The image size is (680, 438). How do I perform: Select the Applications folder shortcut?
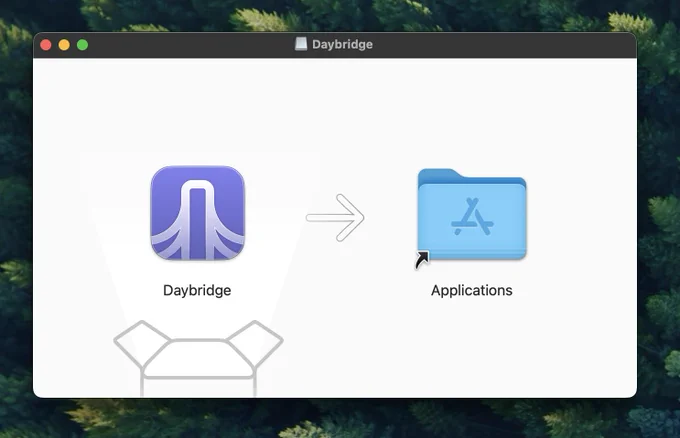(x=471, y=215)
